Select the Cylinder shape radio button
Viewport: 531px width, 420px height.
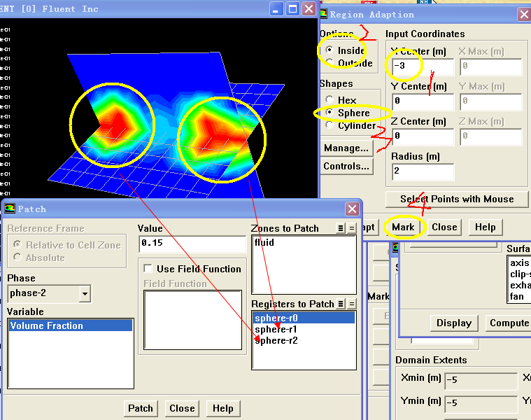point(329,125)
